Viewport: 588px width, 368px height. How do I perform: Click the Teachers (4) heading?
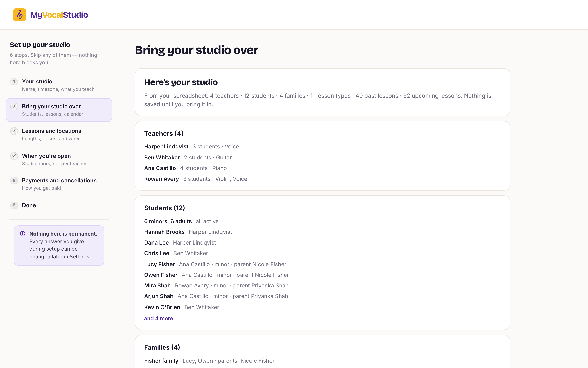[164, 134]
